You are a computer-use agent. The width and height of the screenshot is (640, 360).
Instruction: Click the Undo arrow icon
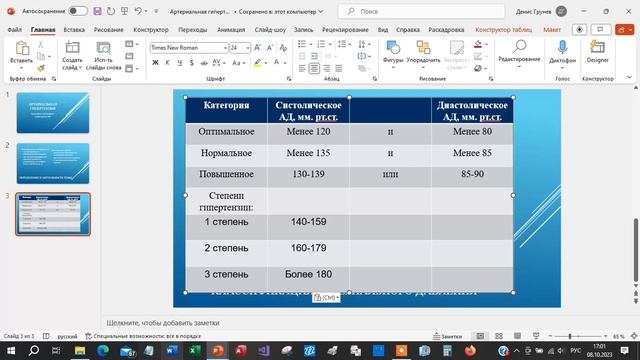(138, 11)
